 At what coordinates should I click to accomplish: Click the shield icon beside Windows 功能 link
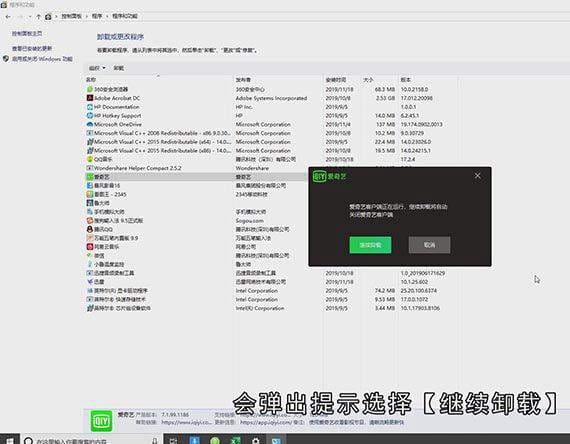pos(5,59)
